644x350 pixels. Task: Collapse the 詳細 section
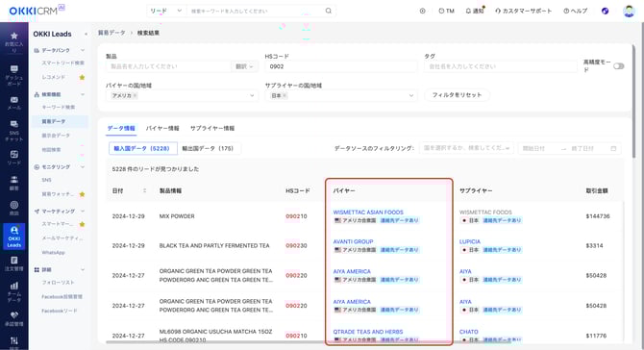pos(83,270)
